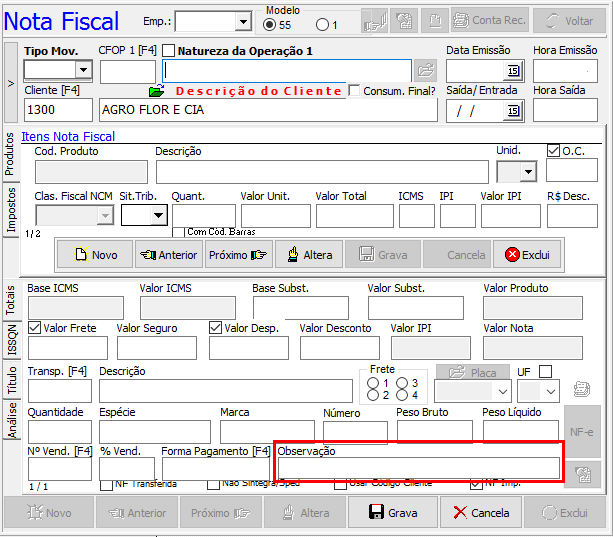
Task: Click into the Observação text field
Action: coord(418,468)
